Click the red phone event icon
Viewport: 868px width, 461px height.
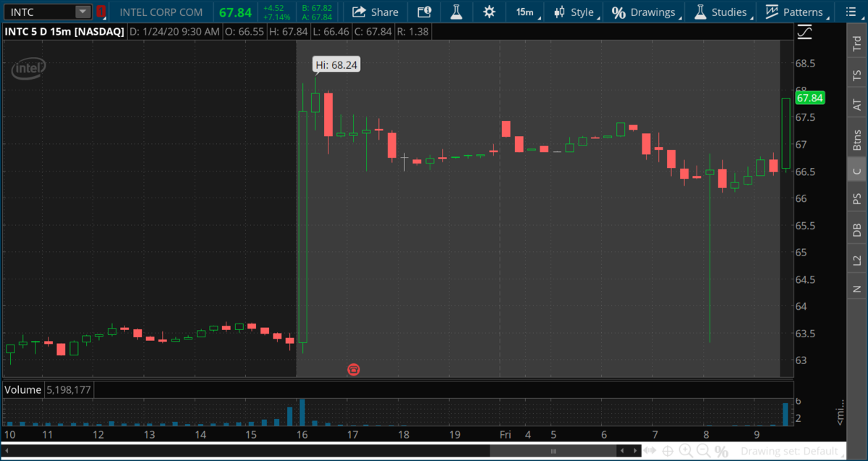[x=354, y=369]
